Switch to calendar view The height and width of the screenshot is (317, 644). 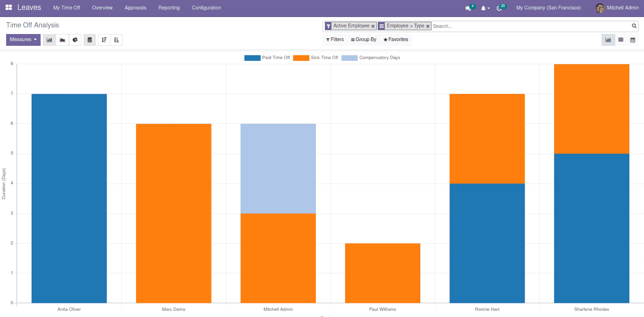[x=633, y=40]
